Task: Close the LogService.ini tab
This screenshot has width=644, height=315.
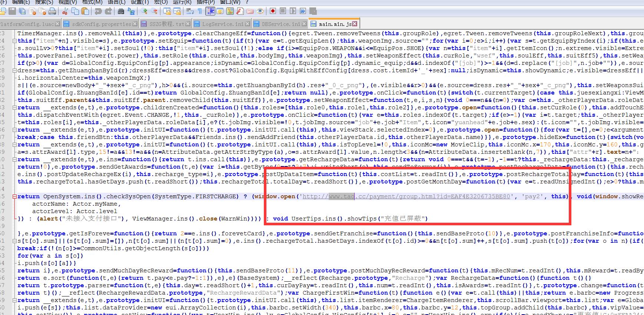Action: coord(248,24)
